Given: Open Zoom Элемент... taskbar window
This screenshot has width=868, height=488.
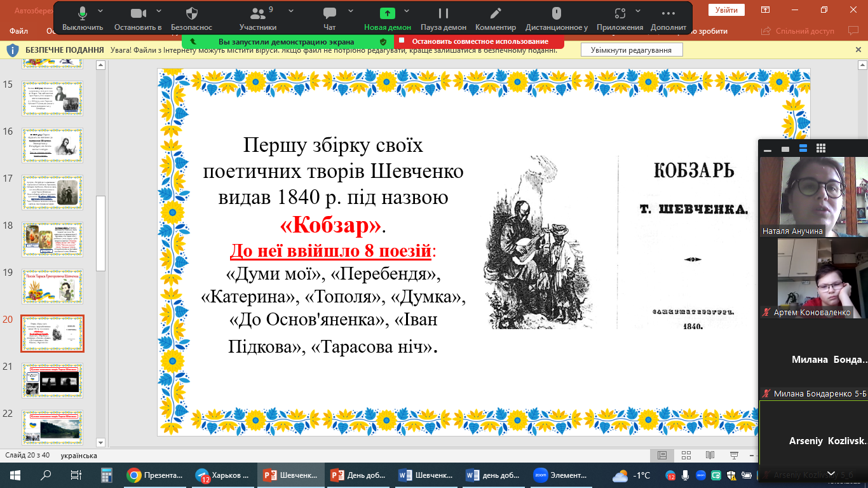Looking at the screenshot, I should point(562,475).
